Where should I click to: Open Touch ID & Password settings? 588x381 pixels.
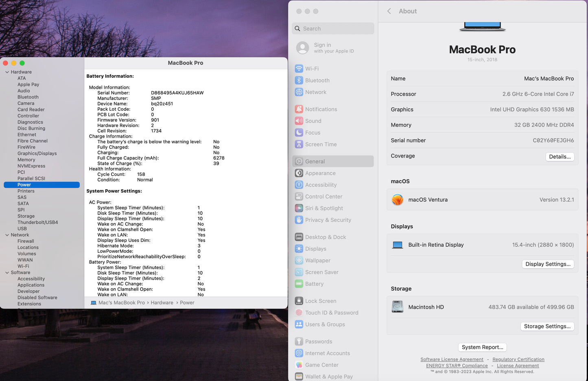(299, 313)
